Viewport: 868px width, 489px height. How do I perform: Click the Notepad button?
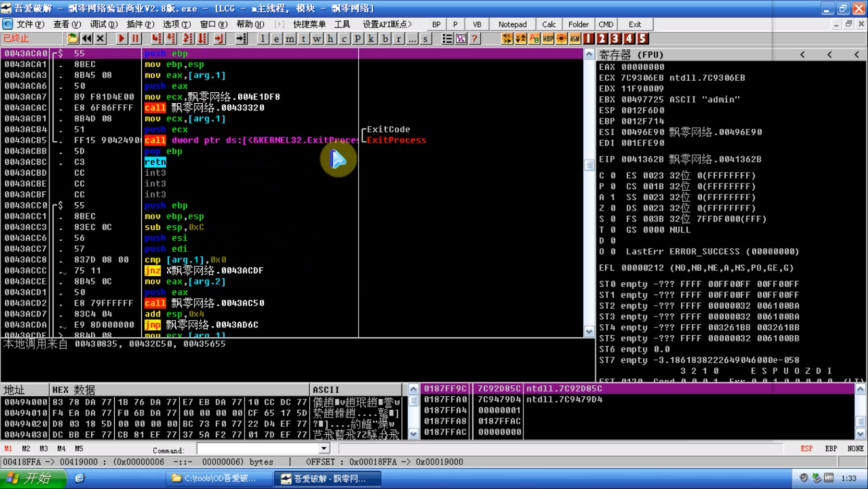pyautogui.click(x=512, y=25)
